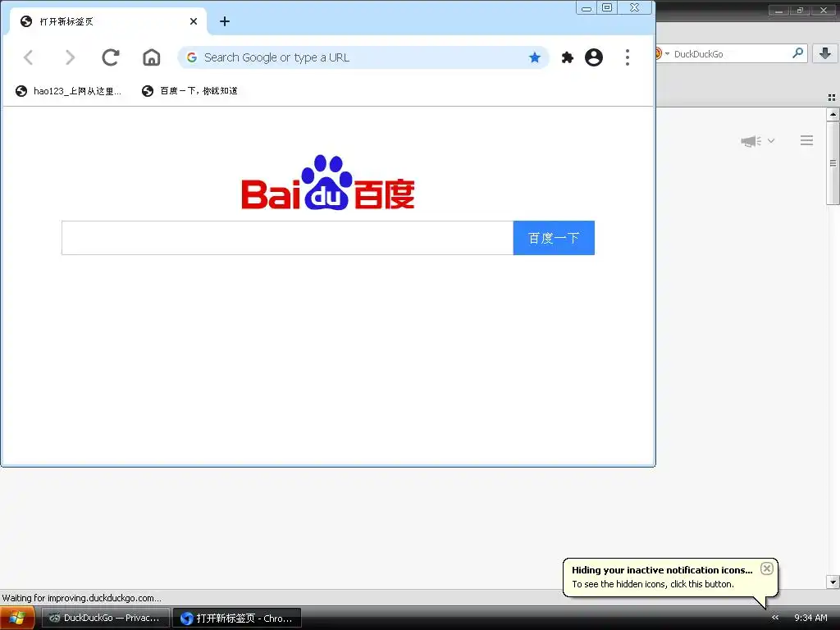The image size is (840, 630).
Task: Open the extensions puzzle-piece icon
Action: point(568,57)
